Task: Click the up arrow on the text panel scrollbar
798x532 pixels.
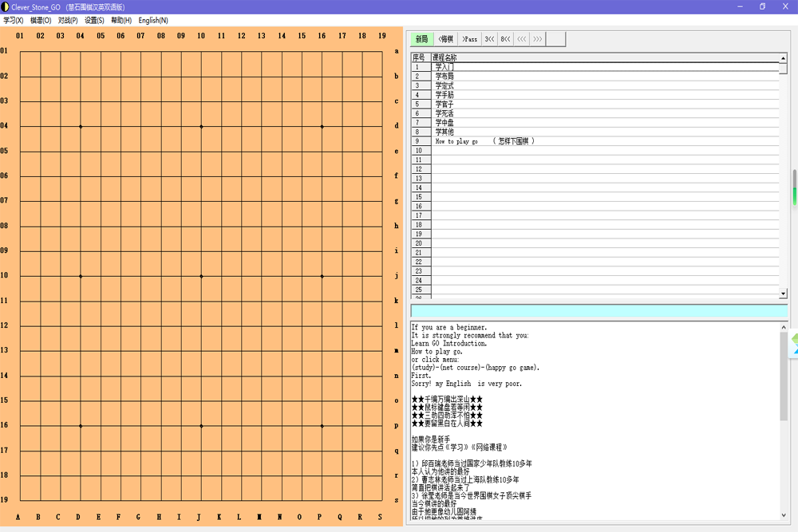Action: pos(784,325)
